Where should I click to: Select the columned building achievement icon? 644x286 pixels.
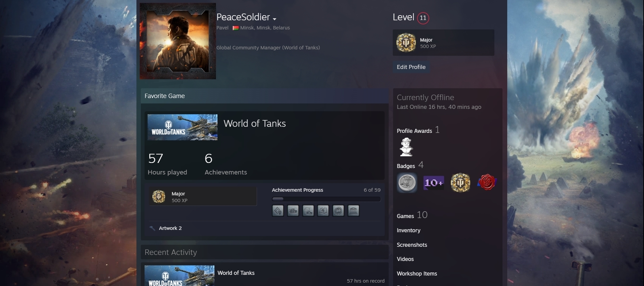[354, 211]
